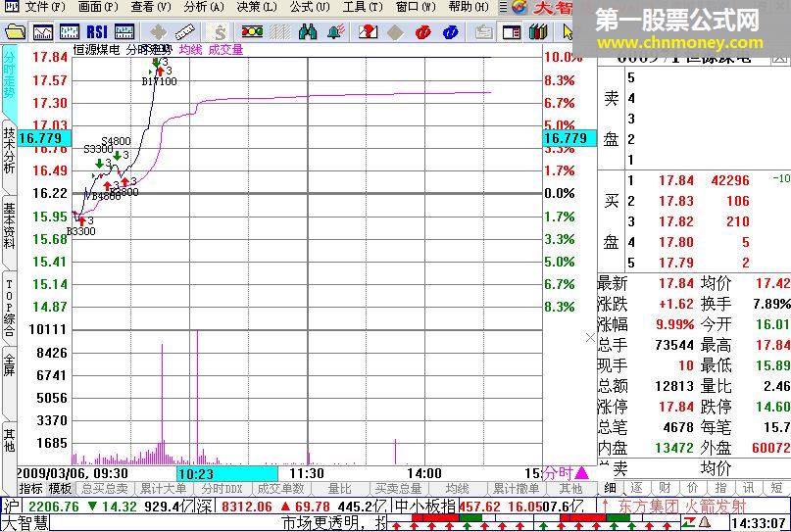Screen dimensions: 791x532
Task: Select the 成交单数 indicator tab
Action: pyautogui.click(x=280, y=488)
